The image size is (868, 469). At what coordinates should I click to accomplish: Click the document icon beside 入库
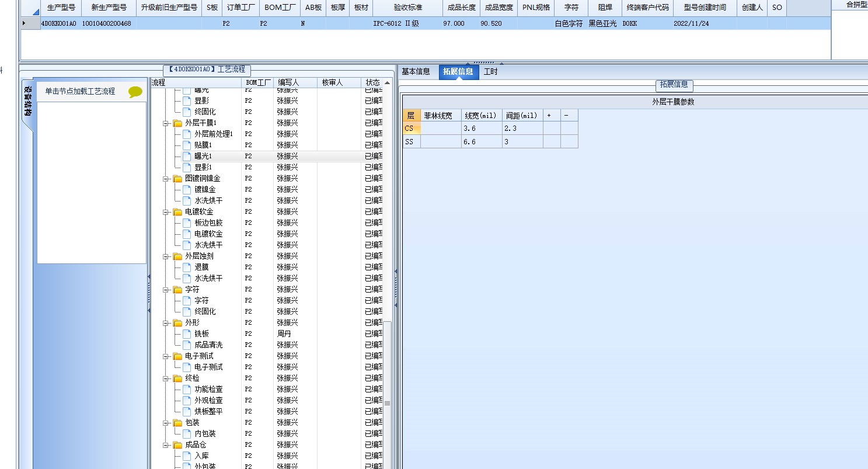click(187, 456)
